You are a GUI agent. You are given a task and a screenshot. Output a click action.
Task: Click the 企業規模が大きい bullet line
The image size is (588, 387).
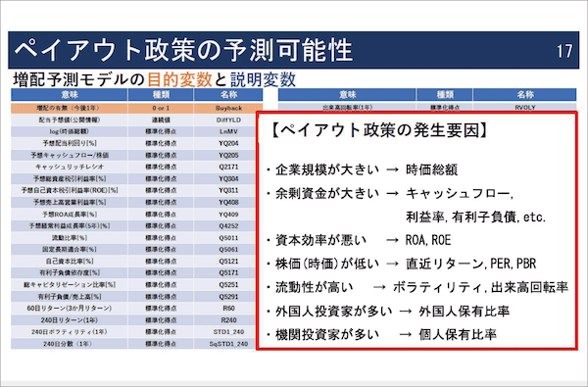tap(362, 170)
